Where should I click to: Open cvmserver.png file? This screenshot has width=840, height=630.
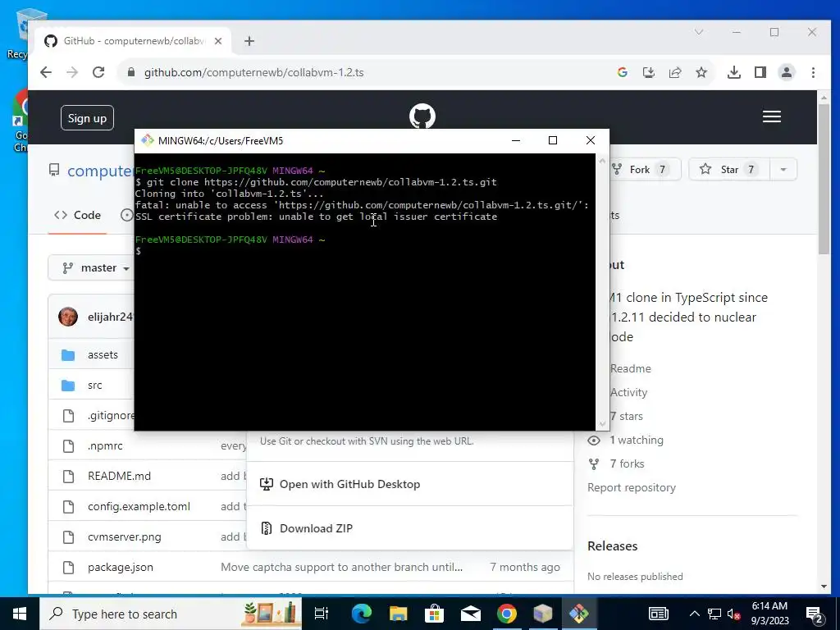125,536
